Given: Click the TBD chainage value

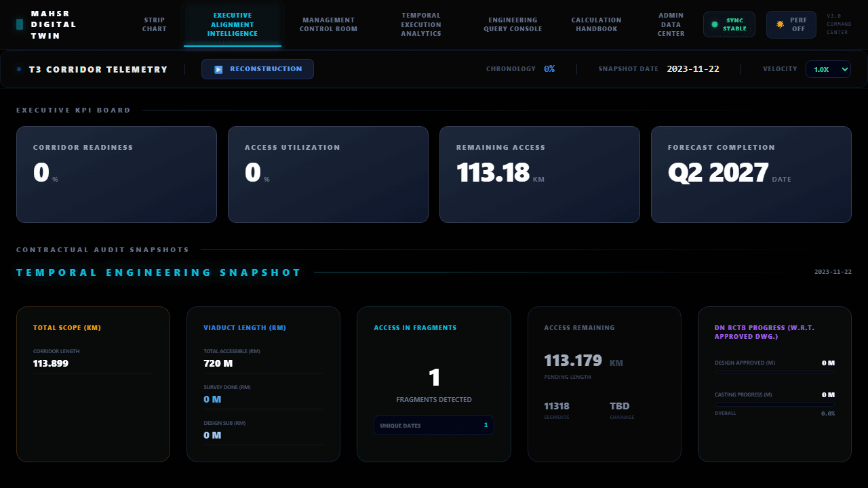Looking at the screenshot, I should tap(620, 406).
